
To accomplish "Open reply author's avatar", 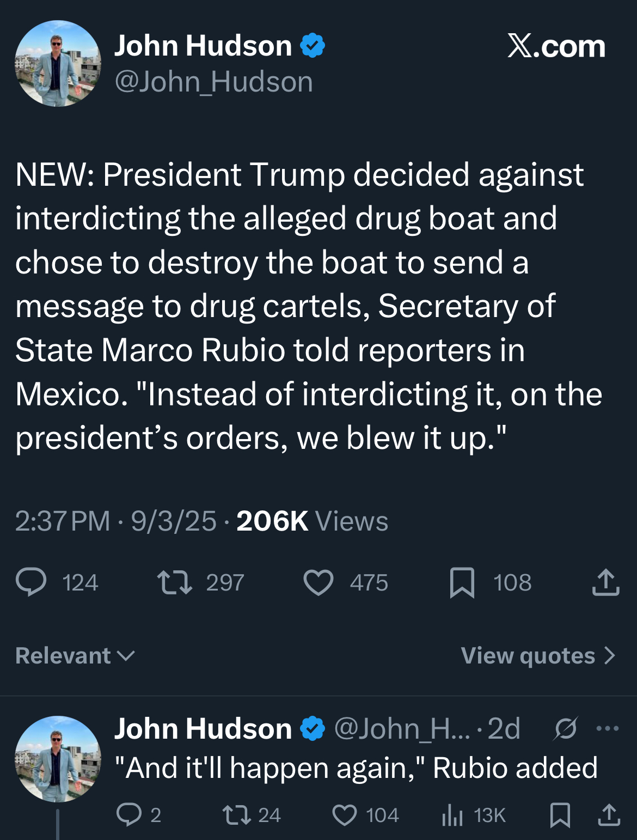I will [58, 759].
